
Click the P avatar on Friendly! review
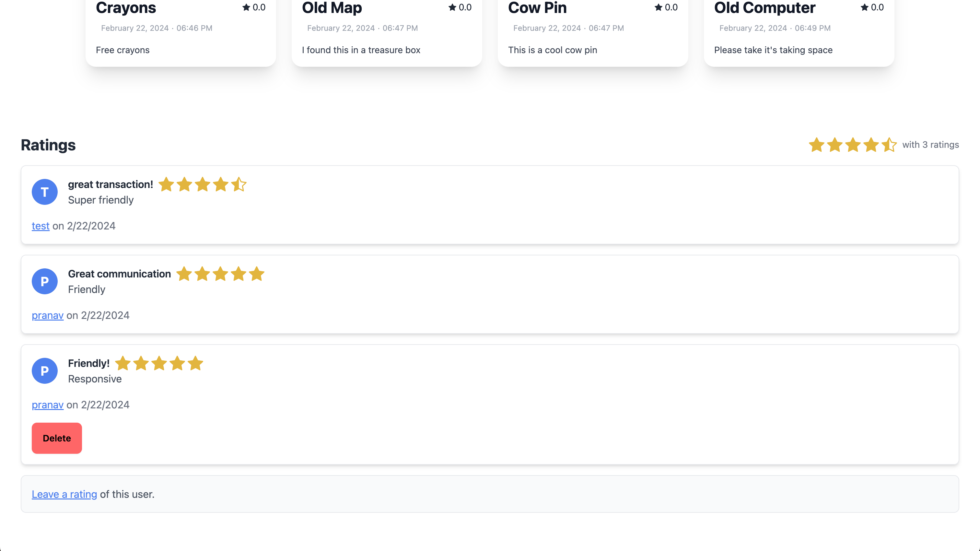pos(44,371)
